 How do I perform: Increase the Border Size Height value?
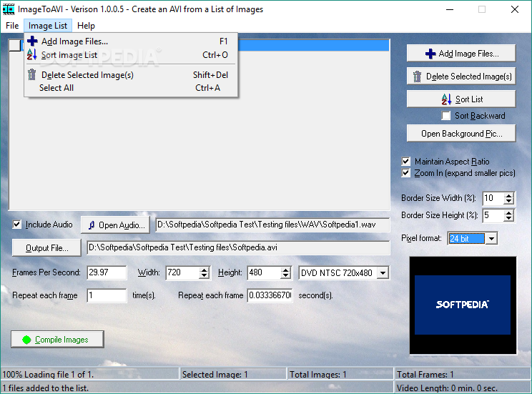point(508,213)
